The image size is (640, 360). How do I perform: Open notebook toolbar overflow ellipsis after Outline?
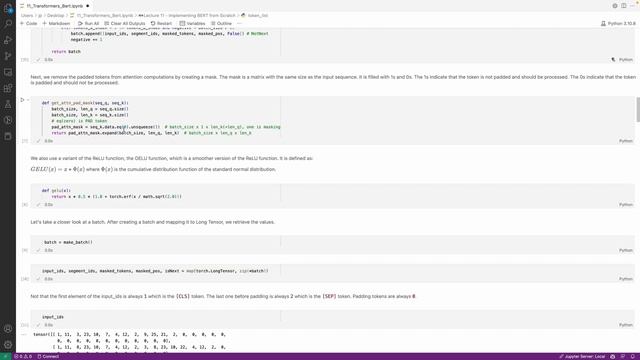[x=240, y=24]
